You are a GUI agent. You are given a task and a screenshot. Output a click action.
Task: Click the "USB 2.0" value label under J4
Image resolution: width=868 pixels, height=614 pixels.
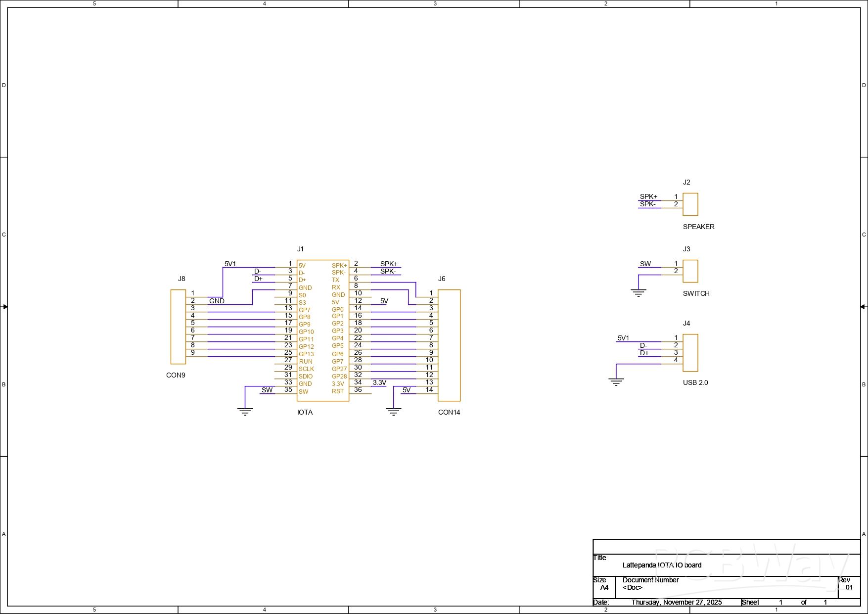[x=695, y=382]
